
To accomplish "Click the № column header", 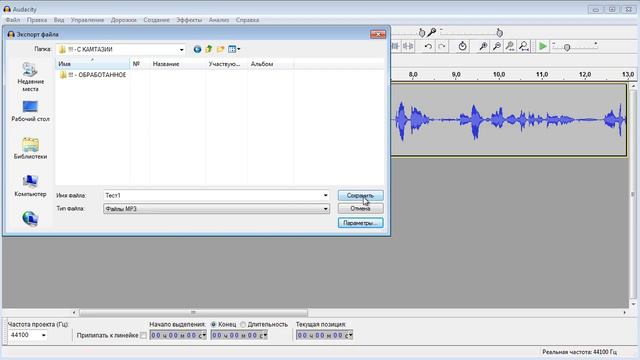I will pyautogui.click(x=140, y=64).
